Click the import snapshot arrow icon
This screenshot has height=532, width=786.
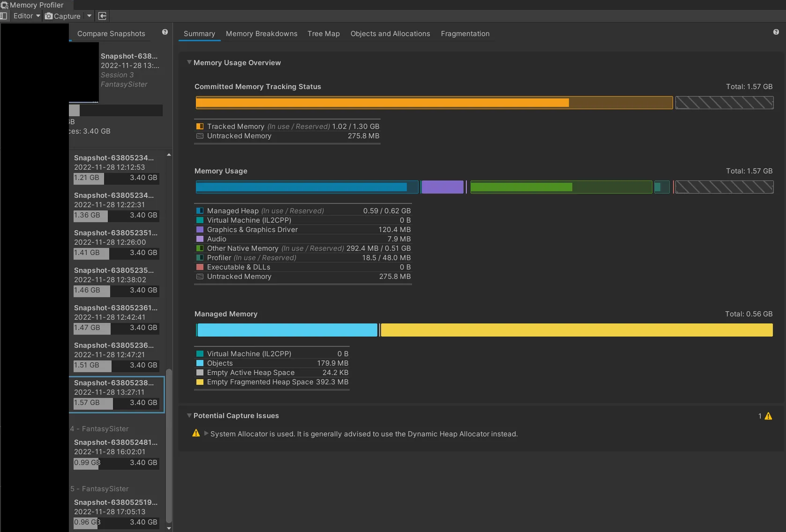coord(103,16)
